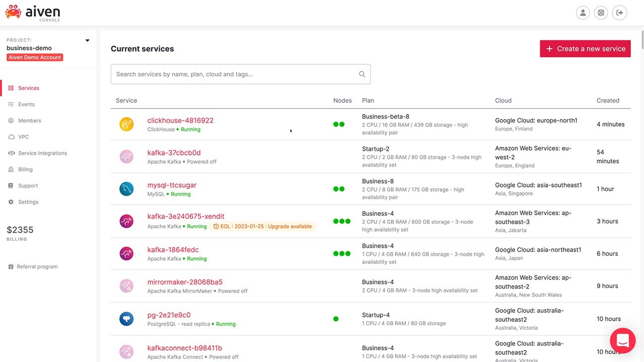Open the chat support bubble

[x=623, y=340]
